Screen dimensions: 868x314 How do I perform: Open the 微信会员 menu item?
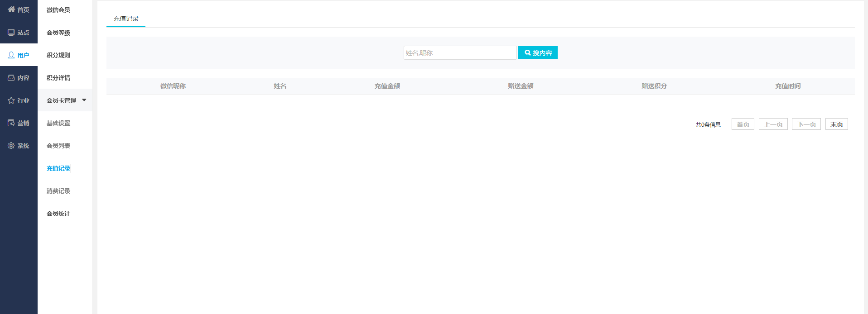coord(58,10)
